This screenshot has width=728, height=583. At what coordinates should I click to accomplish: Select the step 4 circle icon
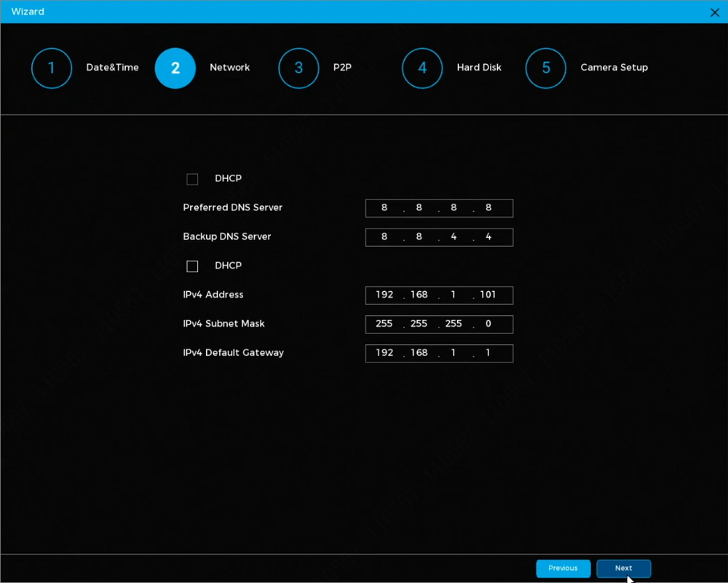[422, 68]
